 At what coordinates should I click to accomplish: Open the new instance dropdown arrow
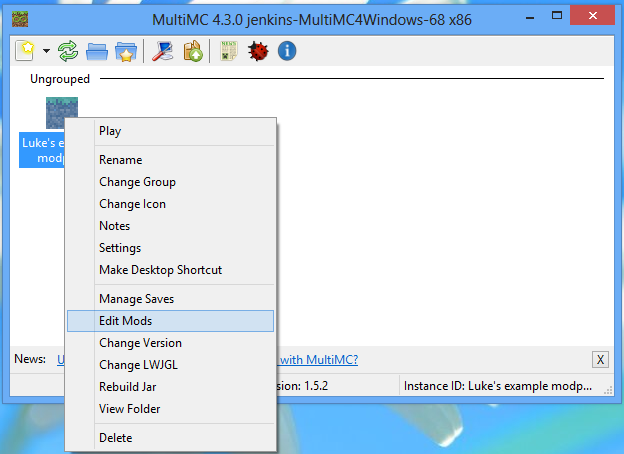click(46, 51)
